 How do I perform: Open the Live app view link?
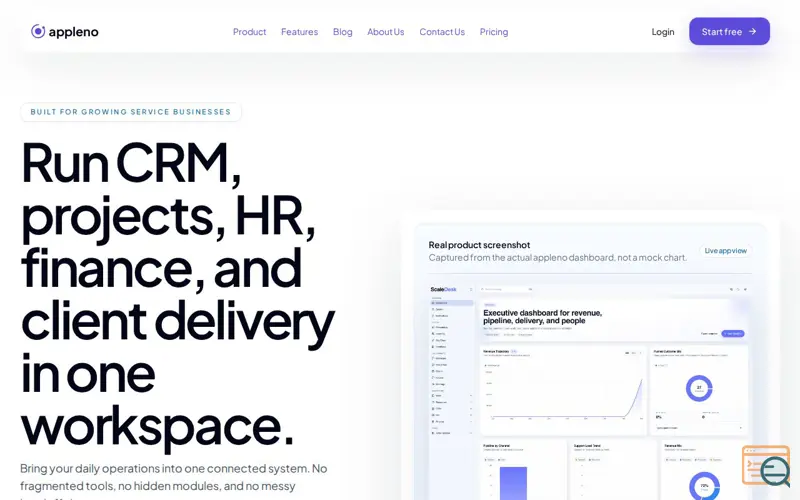(726, 251)
